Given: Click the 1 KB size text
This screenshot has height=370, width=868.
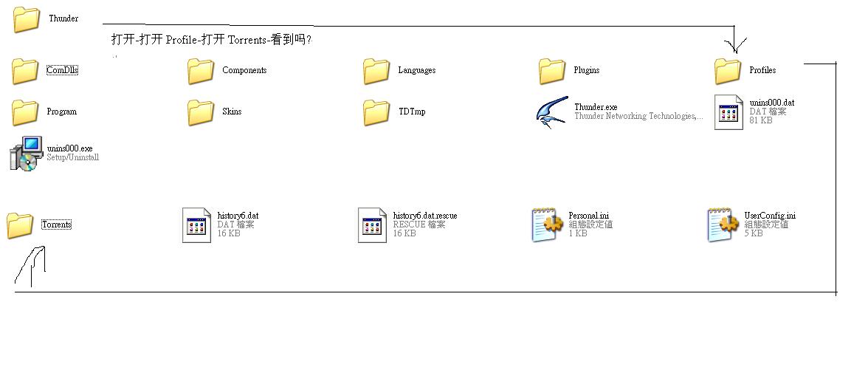Looking at the screenshot, I should click(577, 233).
